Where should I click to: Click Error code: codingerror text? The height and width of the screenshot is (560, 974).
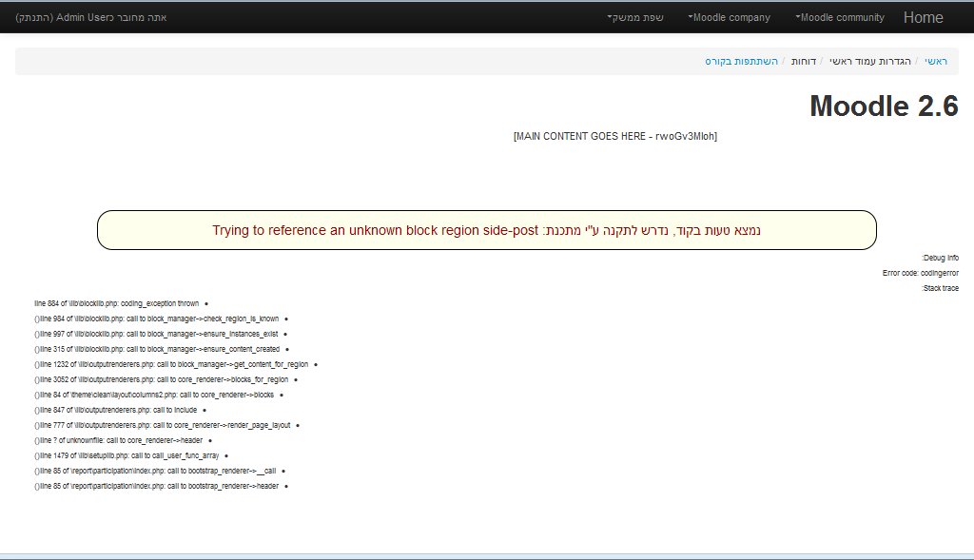click(921, 273)
